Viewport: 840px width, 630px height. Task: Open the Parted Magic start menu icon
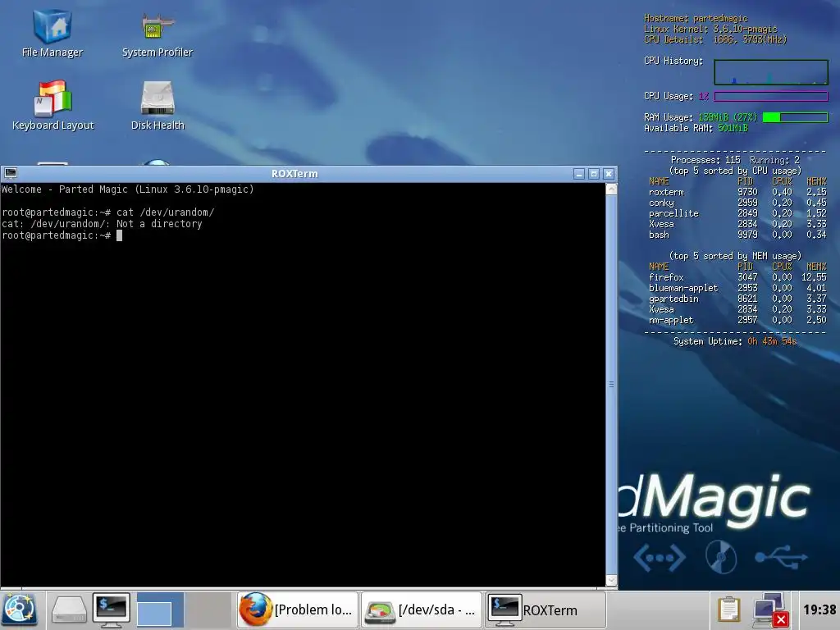[x=20, y=609]
